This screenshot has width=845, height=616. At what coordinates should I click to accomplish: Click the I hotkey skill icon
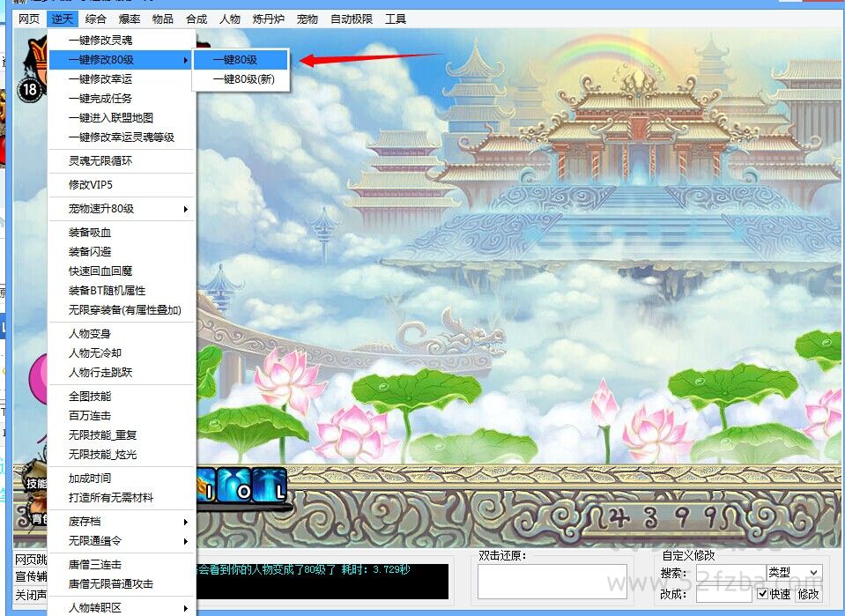click(207, 486)
